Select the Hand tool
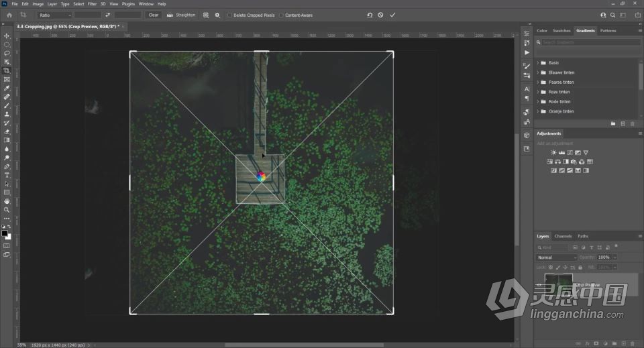 point(7,201)
